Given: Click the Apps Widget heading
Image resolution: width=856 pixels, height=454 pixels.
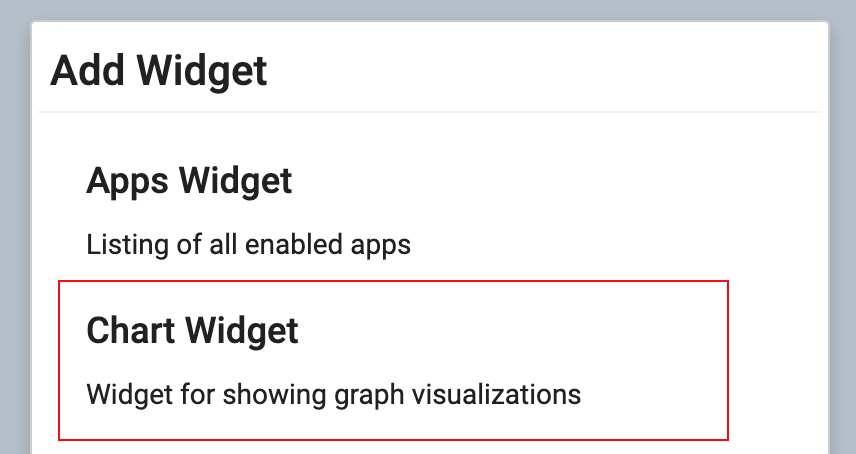Looking at the screenshot, I should 189,181.
